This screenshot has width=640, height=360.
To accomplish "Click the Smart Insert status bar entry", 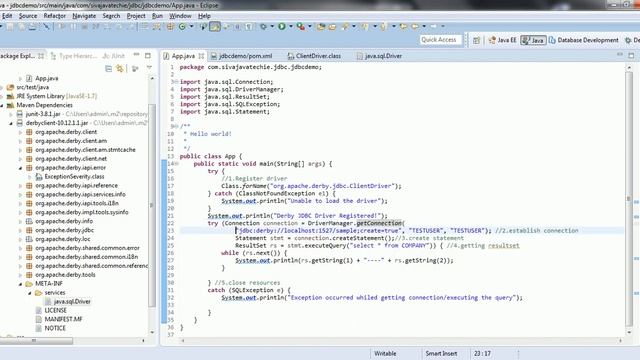I will point(441,353).
